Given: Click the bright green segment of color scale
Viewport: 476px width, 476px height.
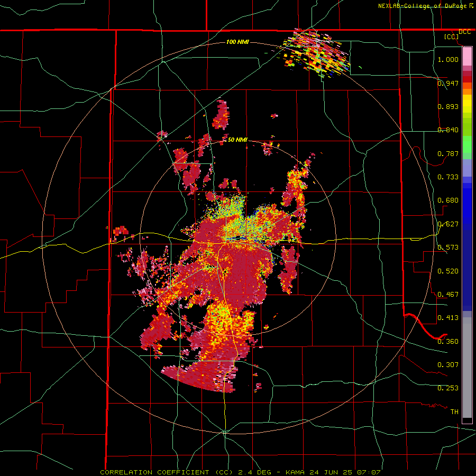Looking at the screenshot, I should click(x=467, y=144).
